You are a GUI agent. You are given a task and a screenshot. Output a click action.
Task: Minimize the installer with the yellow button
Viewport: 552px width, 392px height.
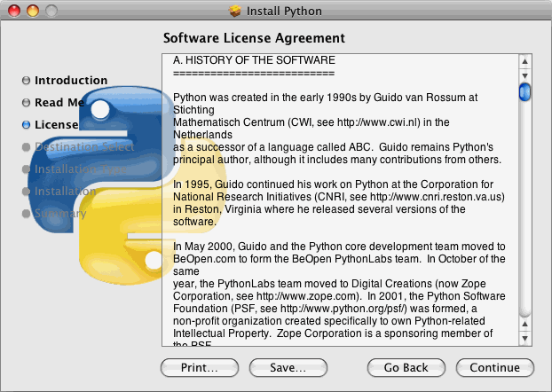pyautogui.click(x=32, y=12)
